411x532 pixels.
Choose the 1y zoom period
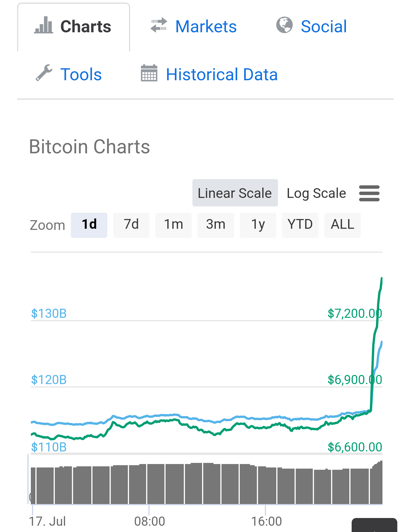pos(258,225)
